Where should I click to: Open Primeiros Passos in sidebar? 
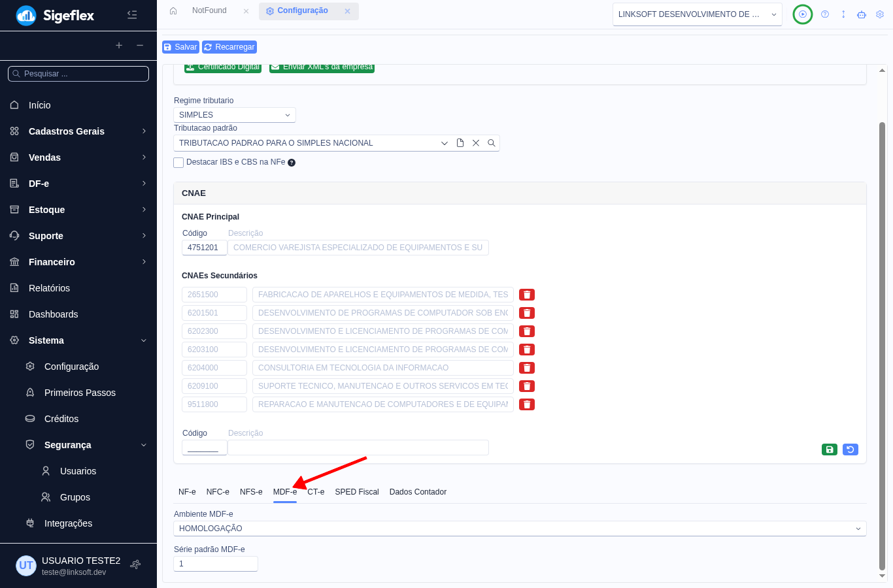click(x=78, y=393)
